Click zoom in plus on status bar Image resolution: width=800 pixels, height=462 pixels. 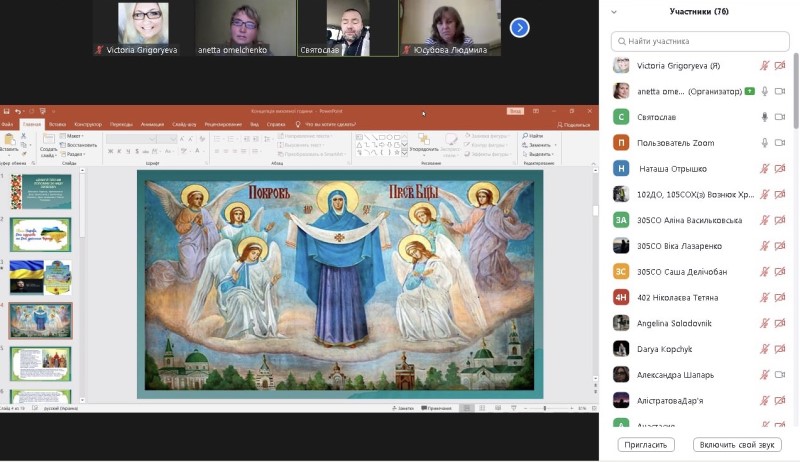[571, 408]
